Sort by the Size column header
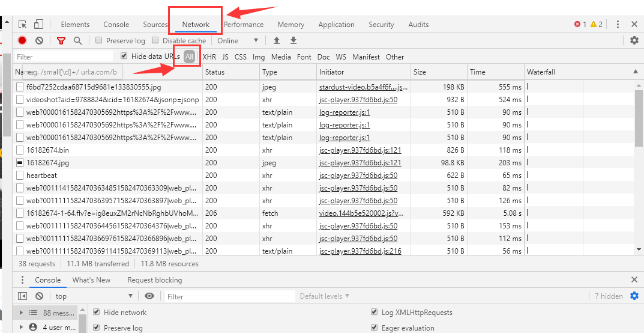This screenshot has width=644, height=333. coord(439,72)
